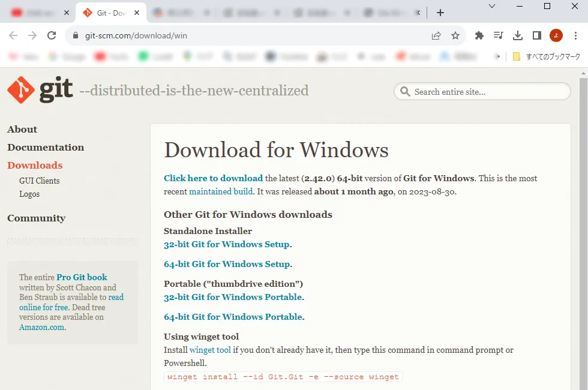Viewport: 588px width, 390px height.
Task: Open the Logos sub-link
Action: (29, 194)
